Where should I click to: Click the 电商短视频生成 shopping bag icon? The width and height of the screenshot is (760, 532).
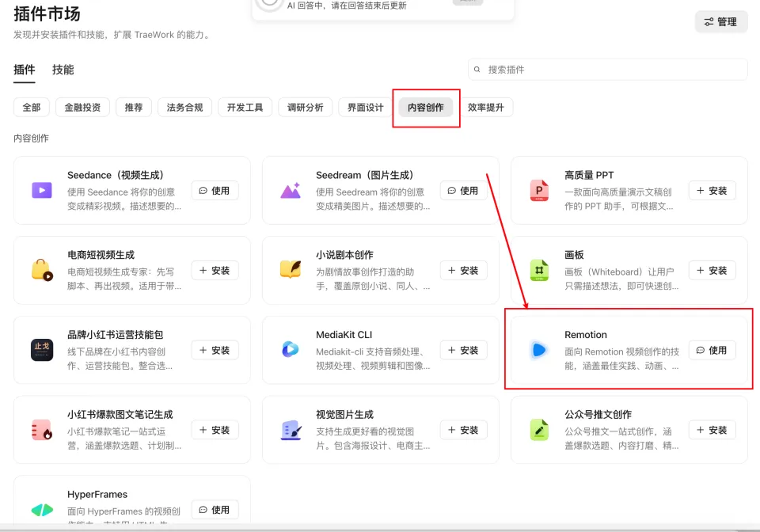point(42,271)
